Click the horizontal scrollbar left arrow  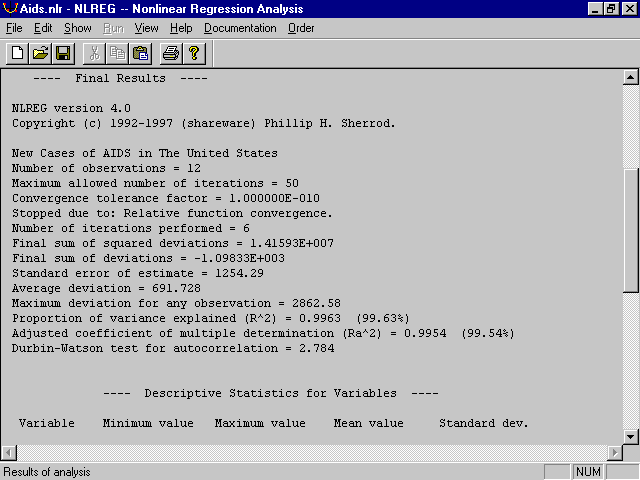tap(9, 453)
